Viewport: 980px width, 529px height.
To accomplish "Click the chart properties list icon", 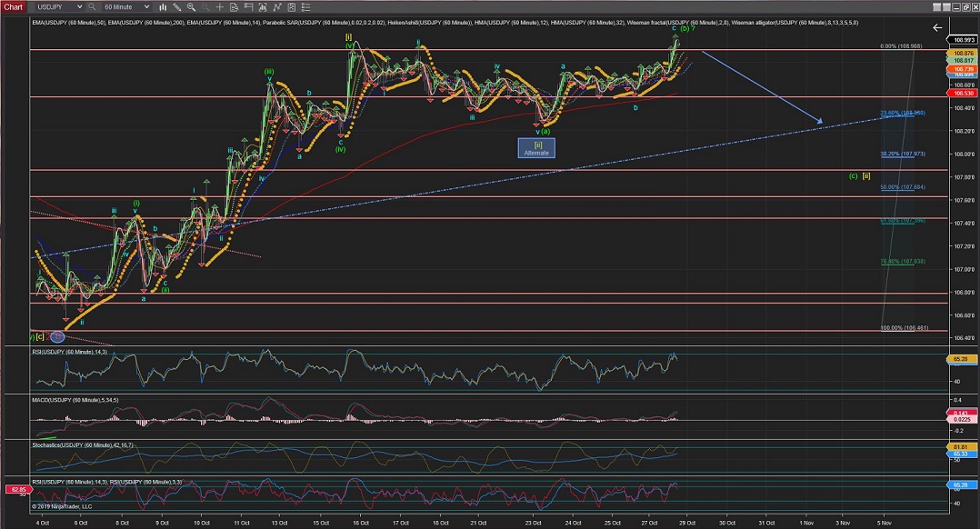I will (306, 6).
